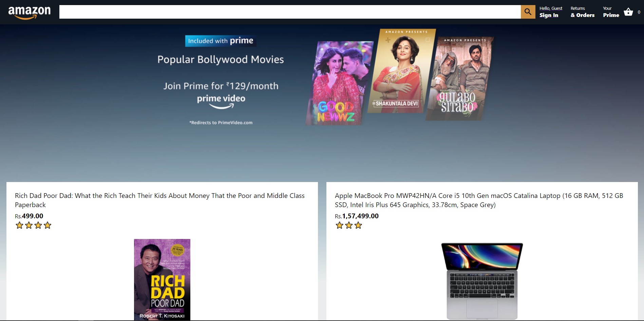Image resolution: width=644 pixels, height=321 pixels.
Task: Click the search magnifier button
Action: coord(528,12)
